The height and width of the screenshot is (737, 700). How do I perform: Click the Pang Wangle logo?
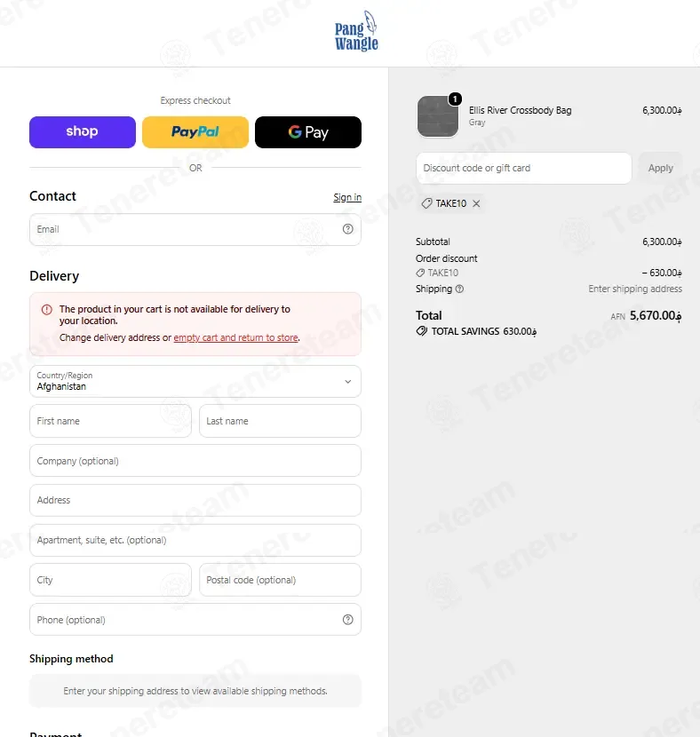point(356,31)
